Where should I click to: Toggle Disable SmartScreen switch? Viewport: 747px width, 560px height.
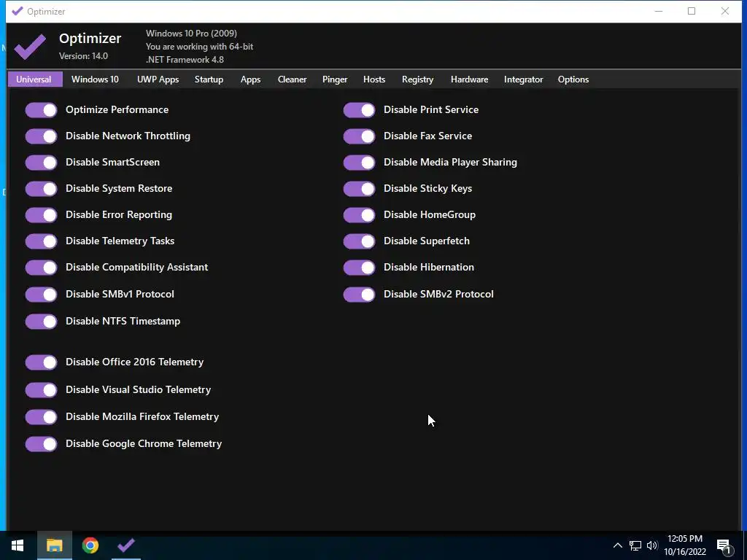(x=41, y=163)
